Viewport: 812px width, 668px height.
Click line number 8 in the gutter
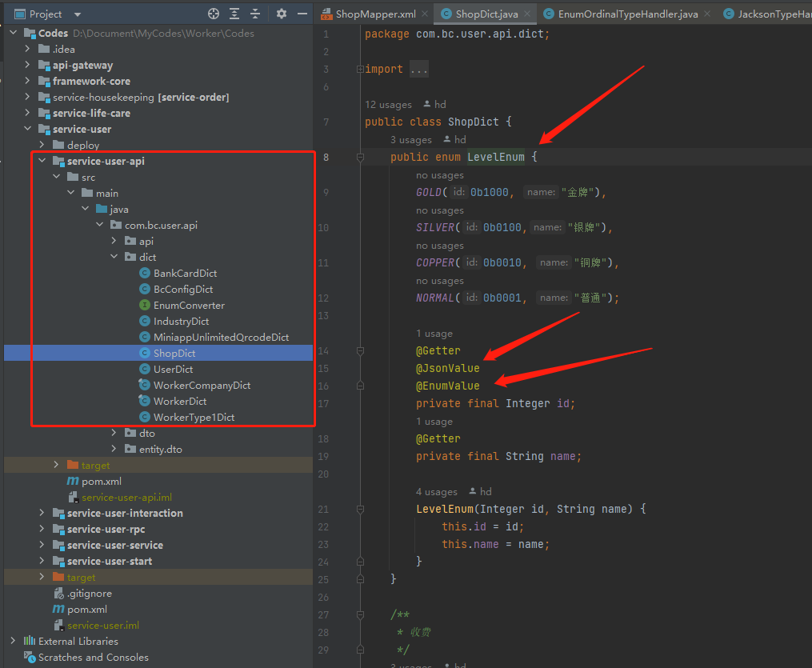326,157
